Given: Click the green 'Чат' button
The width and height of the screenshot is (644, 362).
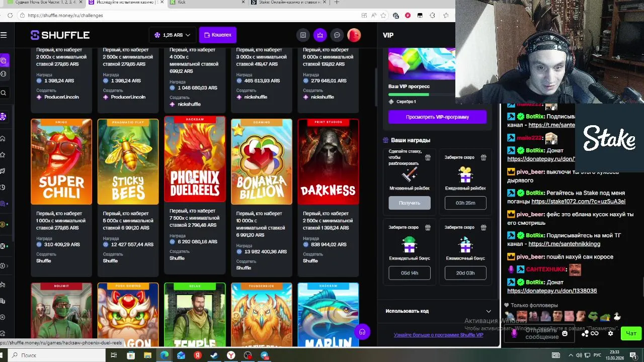Looking at the screenshot, I should 631,333.
